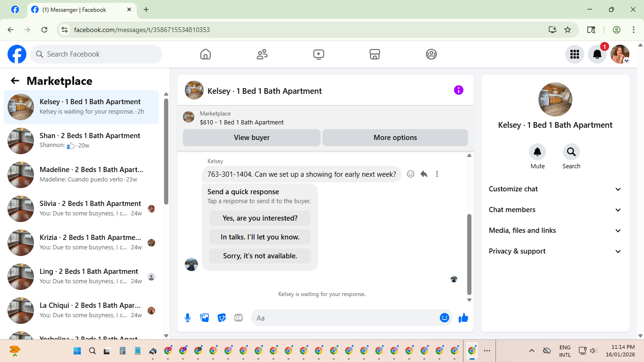
Task: Switch to first Facebook browser tab
Action: click(15, 9)
